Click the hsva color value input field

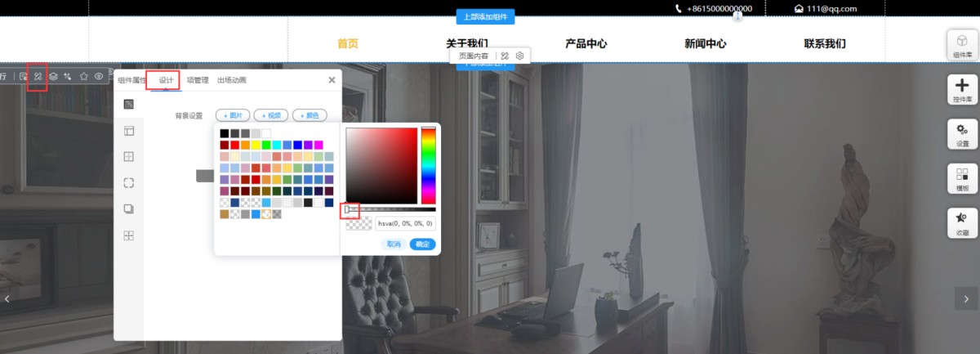[x=405, y=223]
